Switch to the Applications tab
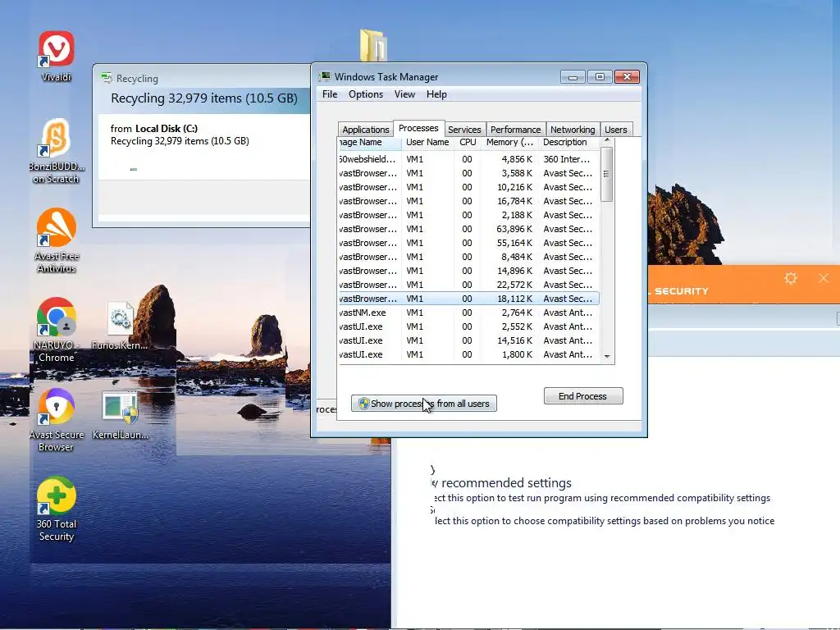Screen dimensions: 840x630 point(365,130)
